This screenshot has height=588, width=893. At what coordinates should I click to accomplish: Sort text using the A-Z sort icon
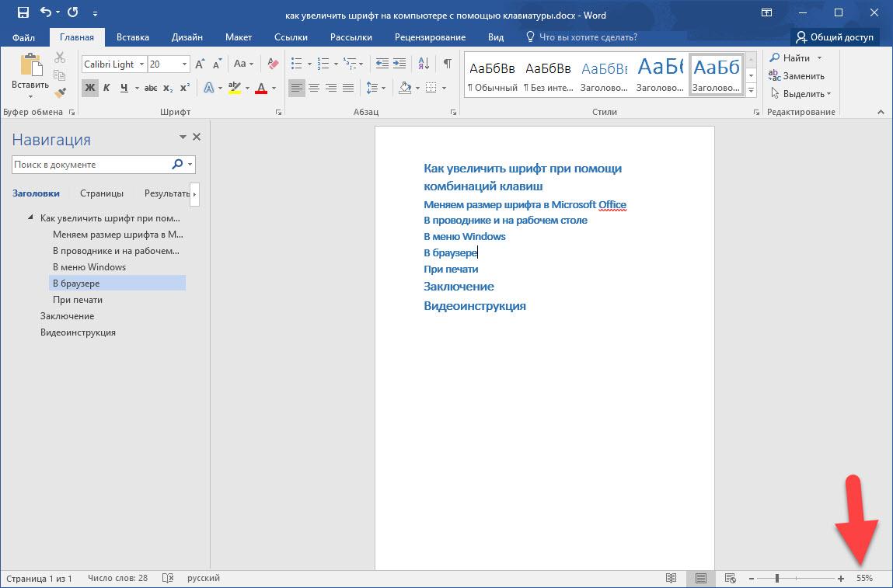[x=424, y=64]
